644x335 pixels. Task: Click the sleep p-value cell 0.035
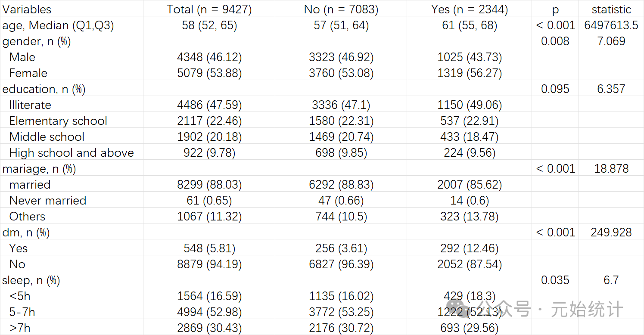555,280
